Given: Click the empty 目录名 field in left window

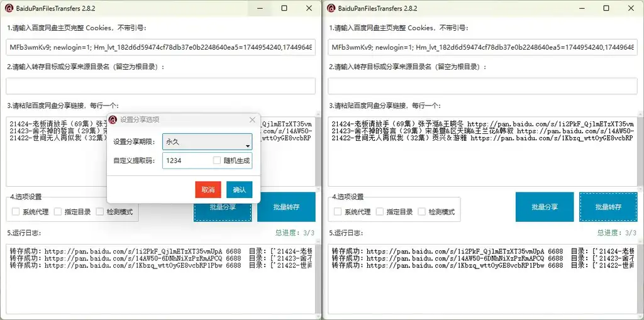Looking at the screenshot, I should pos(160,86).
